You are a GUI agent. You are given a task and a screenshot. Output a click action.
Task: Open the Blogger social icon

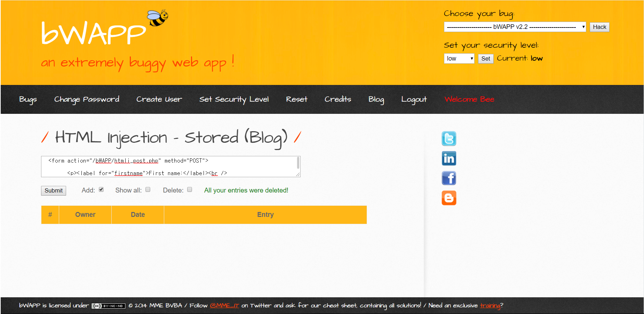(x=449, y=198)
